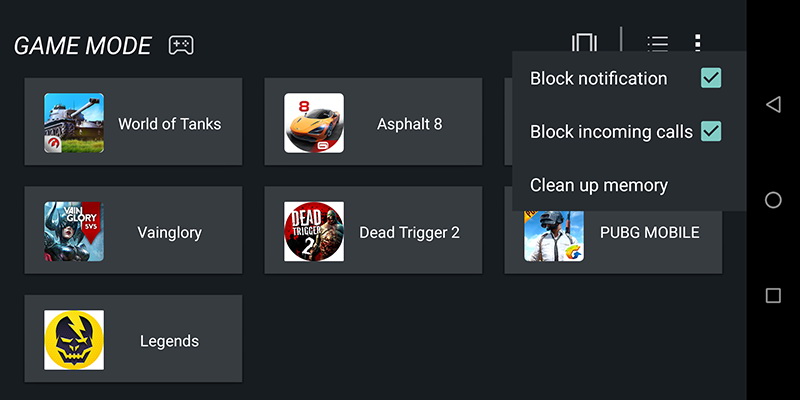Select the Block notification menu entry

[629, 78]
